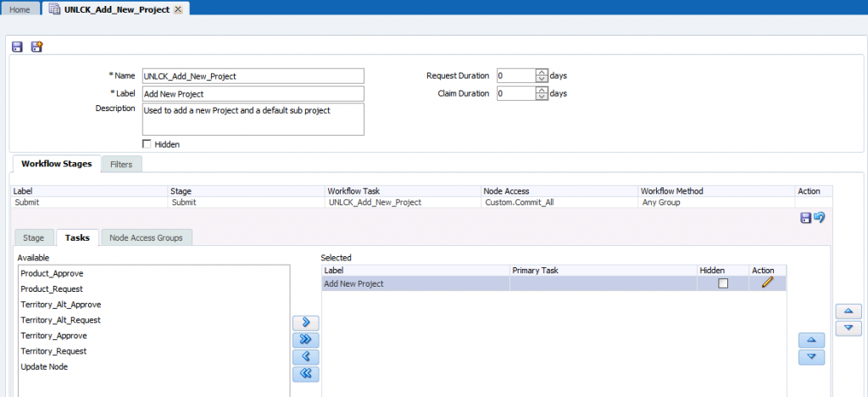Click the Label input field
The width and height of the screenshot is (868, 397).
click(x=253, y=93)
